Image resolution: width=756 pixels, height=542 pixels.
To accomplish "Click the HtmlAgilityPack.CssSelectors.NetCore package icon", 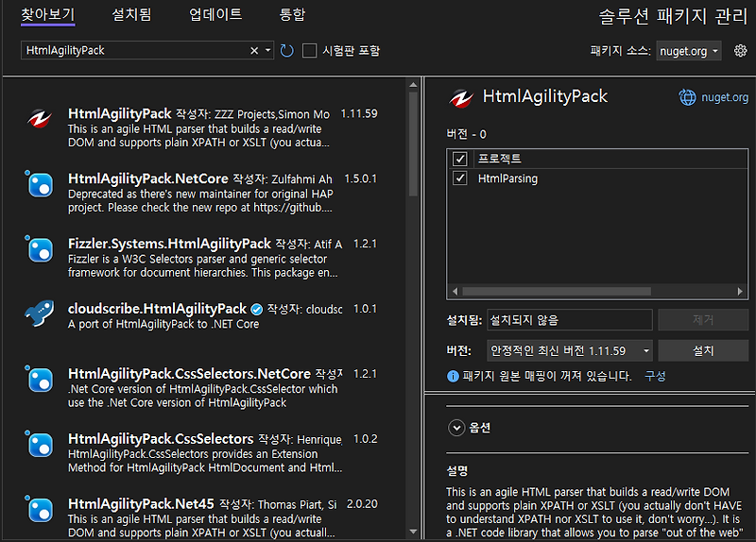I will pyautogui.click(x=39, y=380).
